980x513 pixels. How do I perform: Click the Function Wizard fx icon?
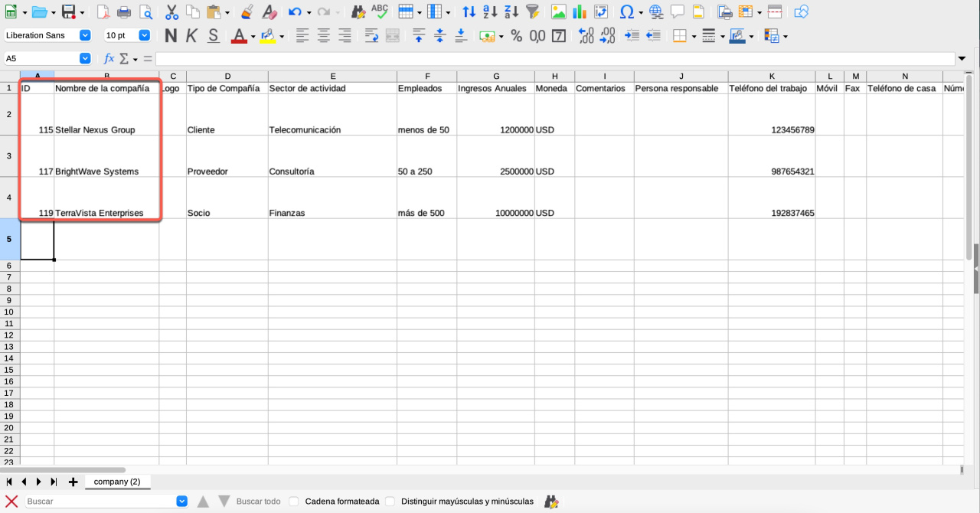(x=109, y=59)
